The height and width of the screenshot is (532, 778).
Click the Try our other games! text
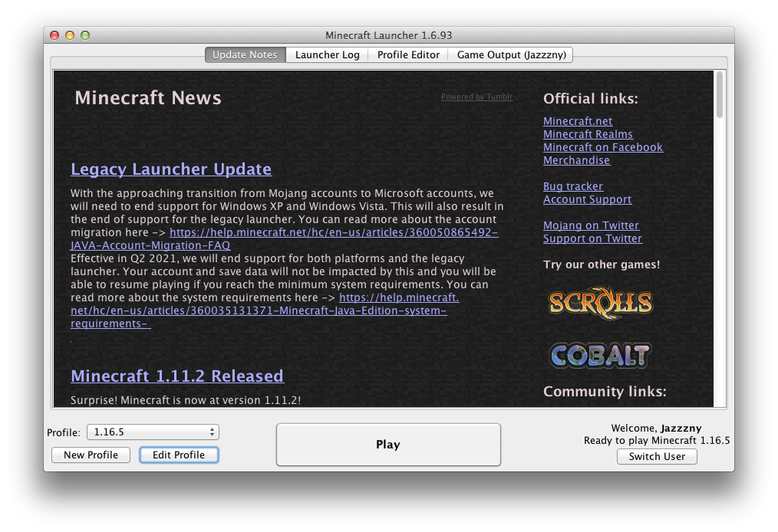coord(602,264)
